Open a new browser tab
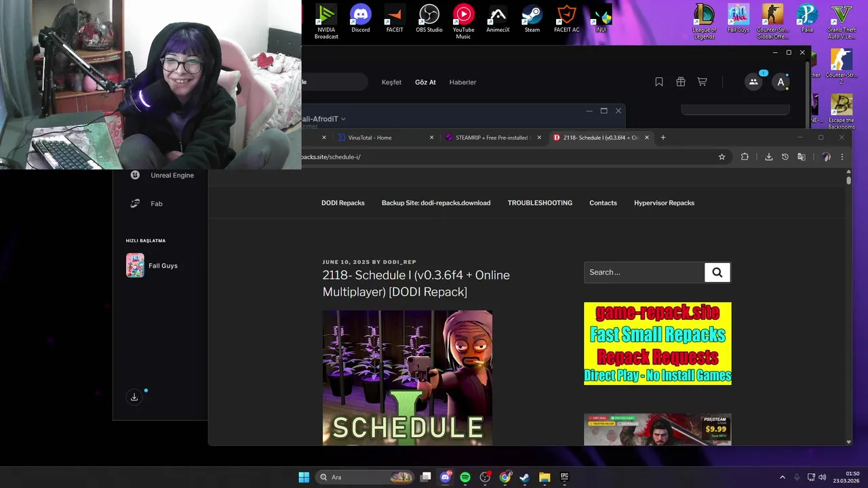This screenshot has height=488, width=868. [x=663, y=138]
